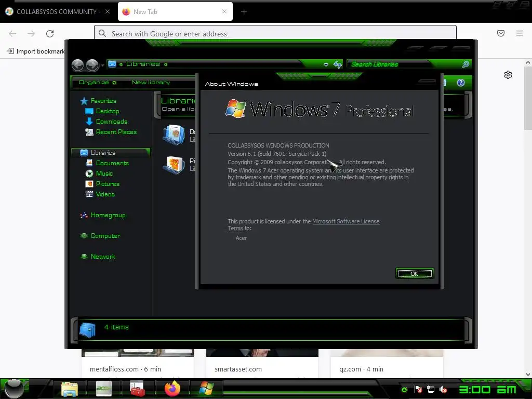This screenshot has width=532, height=399.
Task: Click New library in Explorer toolbar
Action: point(151,83)
